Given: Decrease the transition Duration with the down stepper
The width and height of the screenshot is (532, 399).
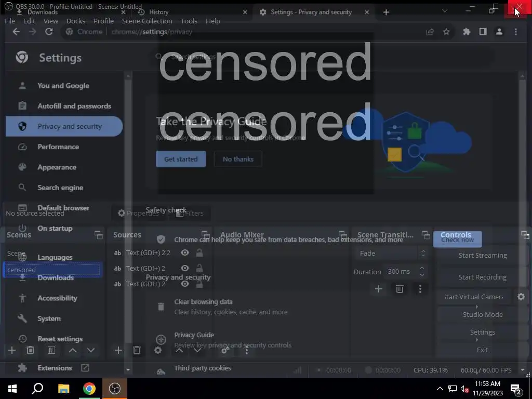Looking at the screenshot, I should click(x=422, y=275).
